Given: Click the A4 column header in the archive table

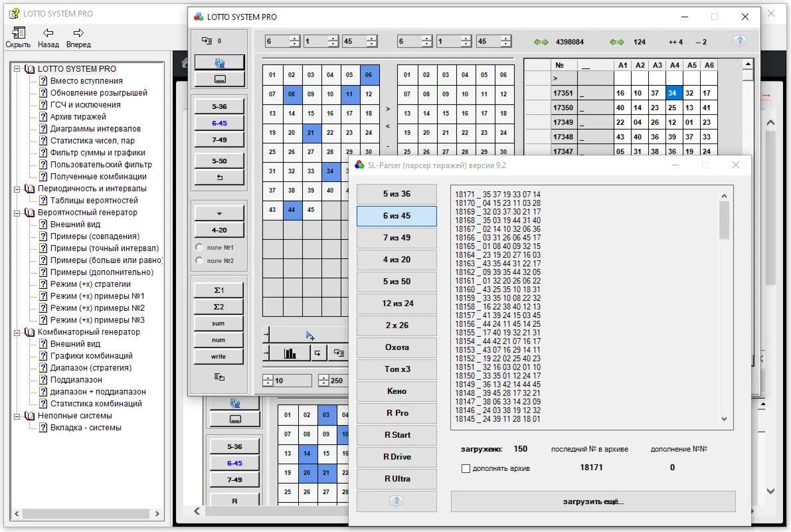Looking at the screenshot, I should click(x=675, y=65).
